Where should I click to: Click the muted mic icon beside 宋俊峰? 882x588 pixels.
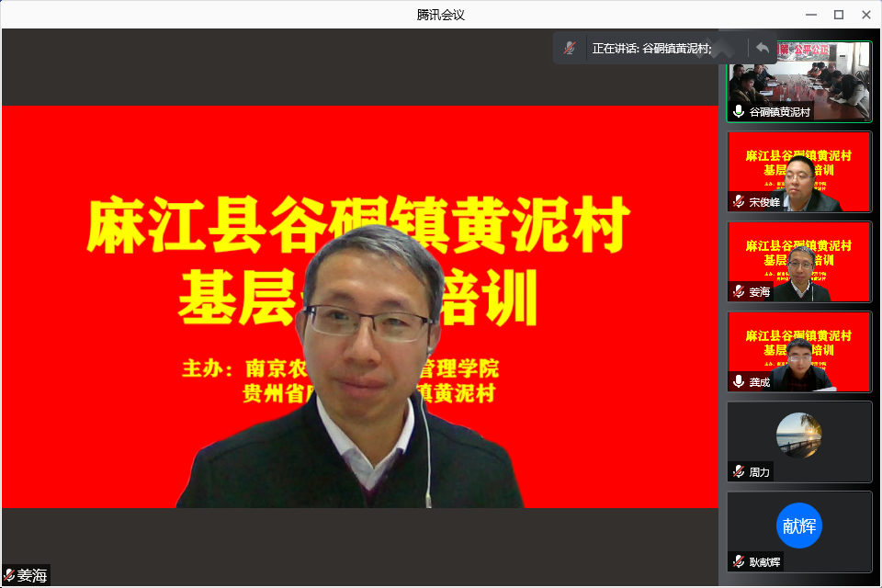pyautogui.click(x=739, y=201)
